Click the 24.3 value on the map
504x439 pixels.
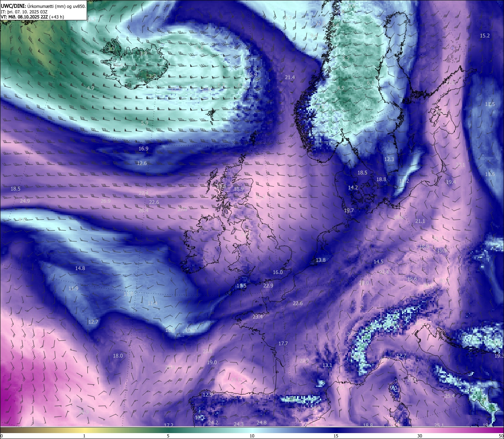(x=239, y=424)
